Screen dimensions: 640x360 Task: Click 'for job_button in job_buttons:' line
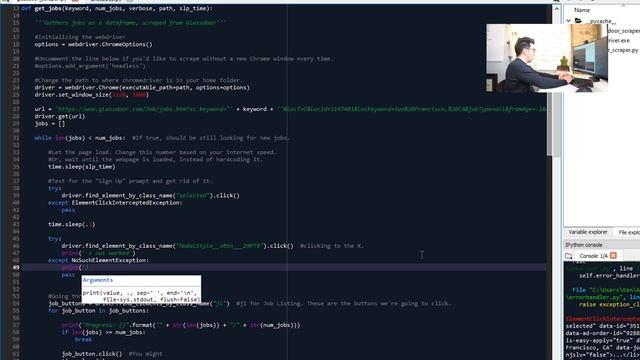(x=98, y=311)
